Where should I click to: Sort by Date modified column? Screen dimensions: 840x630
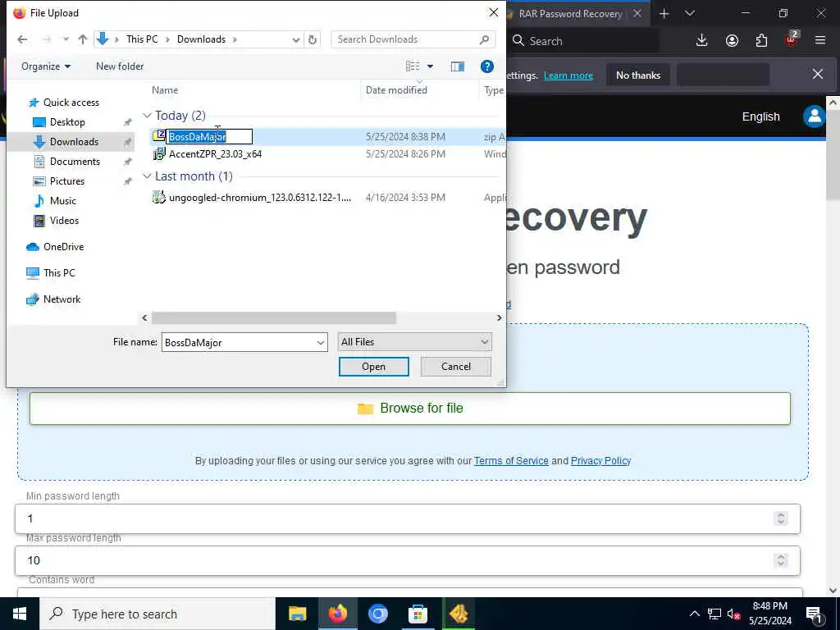click(x=396, y=90)
